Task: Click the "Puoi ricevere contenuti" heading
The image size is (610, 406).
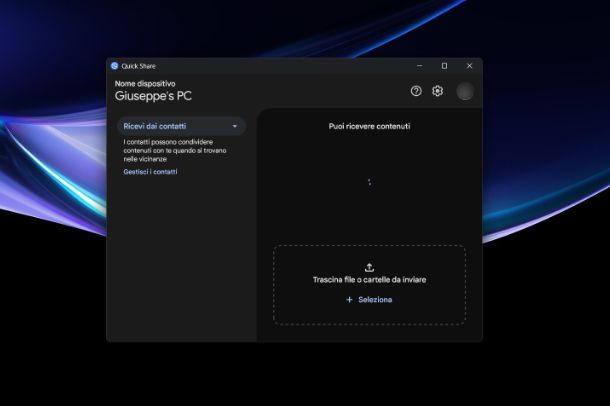Action: [x=369, y=126]
